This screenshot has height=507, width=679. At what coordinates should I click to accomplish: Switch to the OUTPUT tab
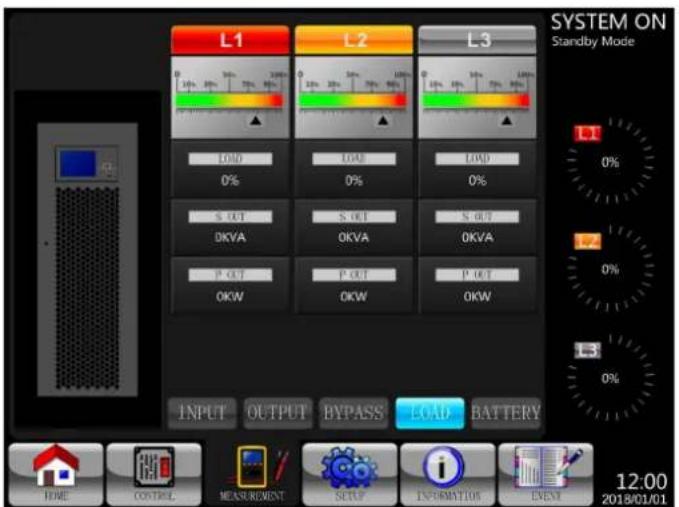[x=278, y=413]
